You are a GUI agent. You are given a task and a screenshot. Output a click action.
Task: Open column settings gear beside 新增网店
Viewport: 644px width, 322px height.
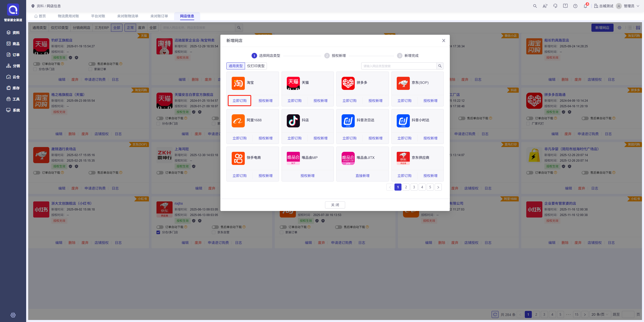click(x=619, y=28)
